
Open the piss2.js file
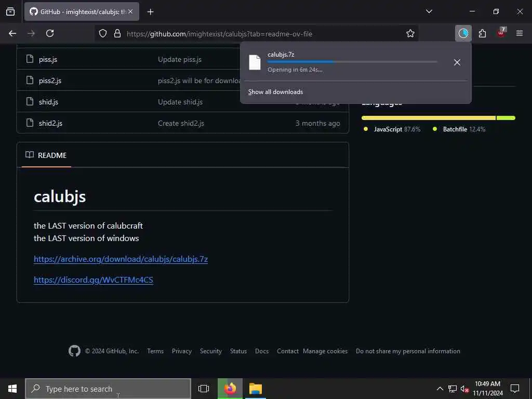click(50, 81)
